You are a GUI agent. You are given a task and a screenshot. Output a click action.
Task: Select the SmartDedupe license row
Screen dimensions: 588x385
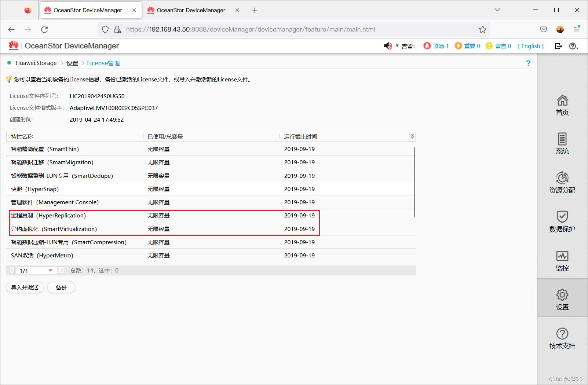click(x=211, y=176)
